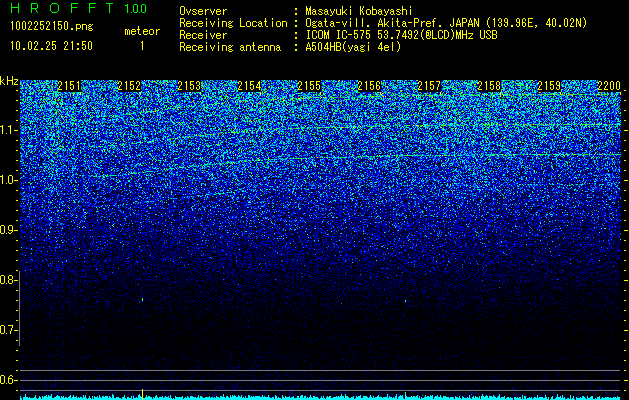Click the 2151 time marker
This screenshot has height=400, width=629.
tap(69, 86)
